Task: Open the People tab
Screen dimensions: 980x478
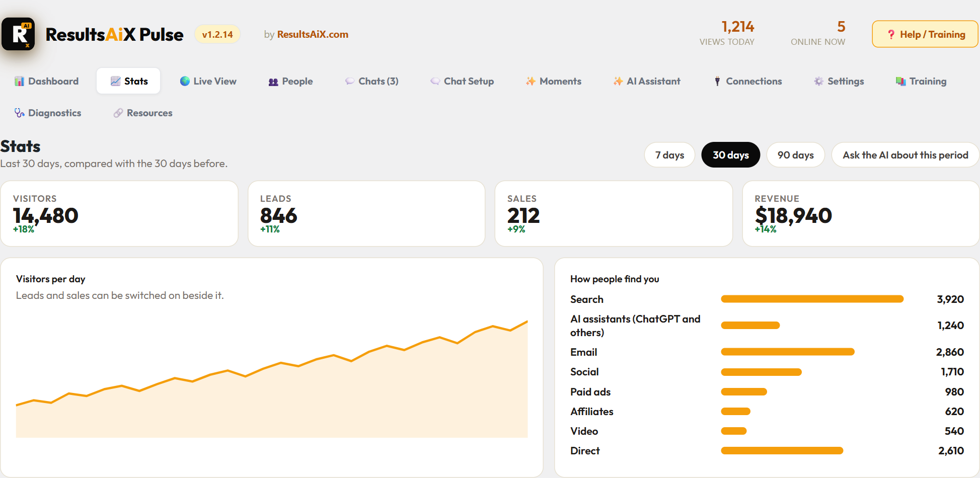Action: (290, 81)
